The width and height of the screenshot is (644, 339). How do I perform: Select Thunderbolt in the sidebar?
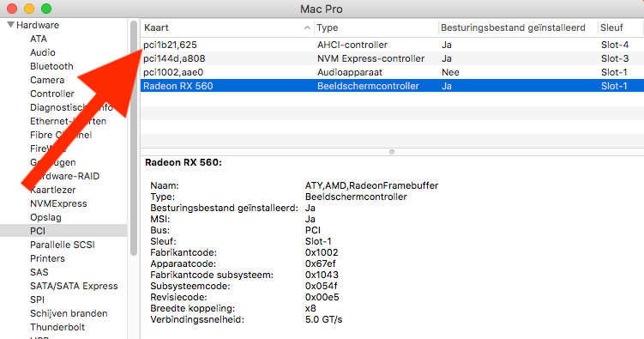click(57, 328)
